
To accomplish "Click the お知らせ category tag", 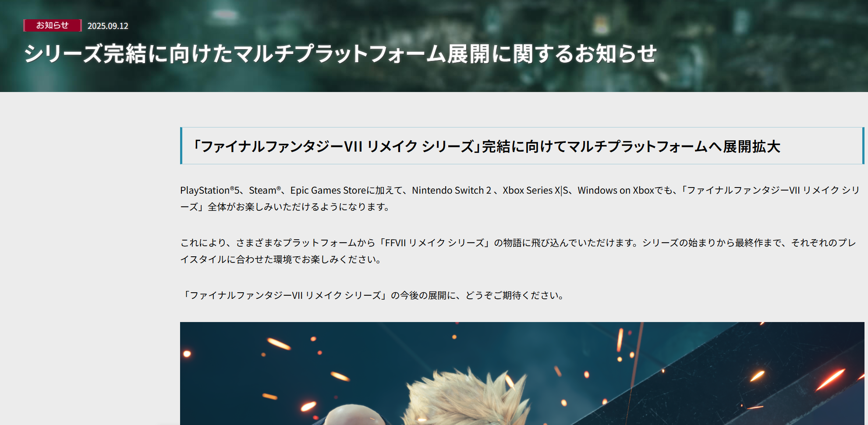I will tap(53, 25).
